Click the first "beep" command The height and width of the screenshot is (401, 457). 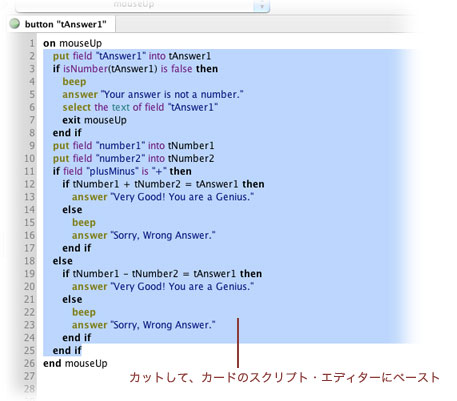pos(74,82)
